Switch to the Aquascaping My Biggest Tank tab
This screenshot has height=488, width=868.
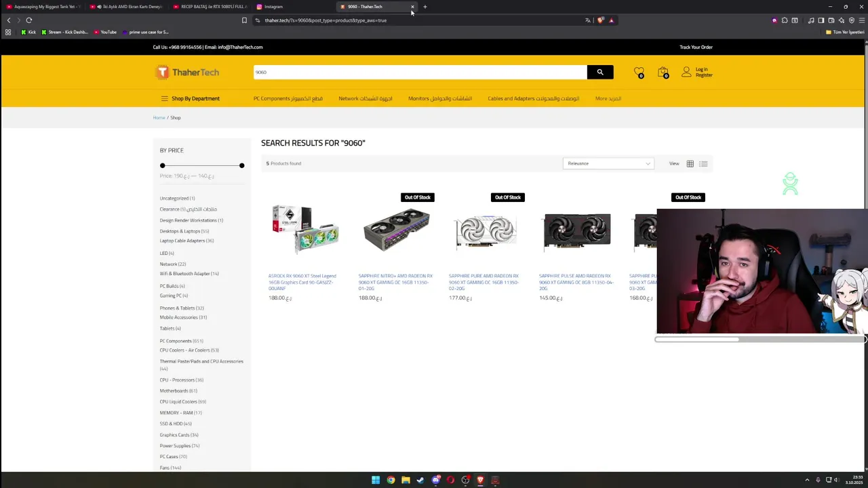click(x=42, y=7)
